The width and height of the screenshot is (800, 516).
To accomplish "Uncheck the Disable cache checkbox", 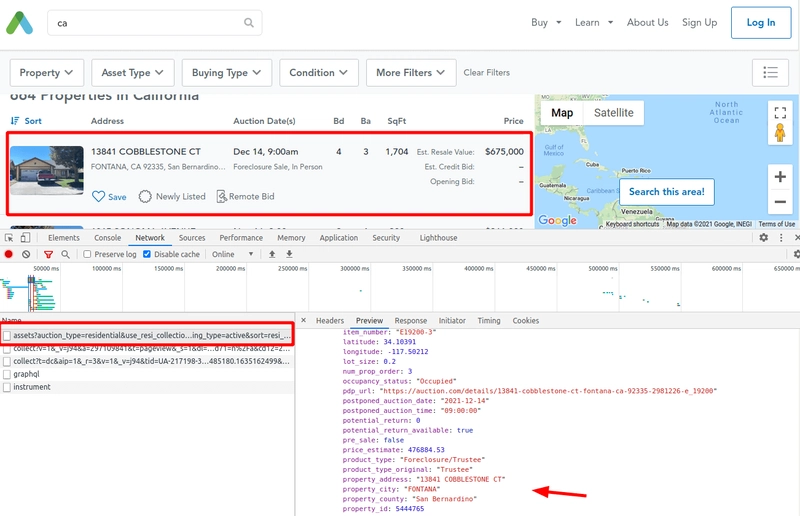I will pyautogui.click(x=147, y=254).
